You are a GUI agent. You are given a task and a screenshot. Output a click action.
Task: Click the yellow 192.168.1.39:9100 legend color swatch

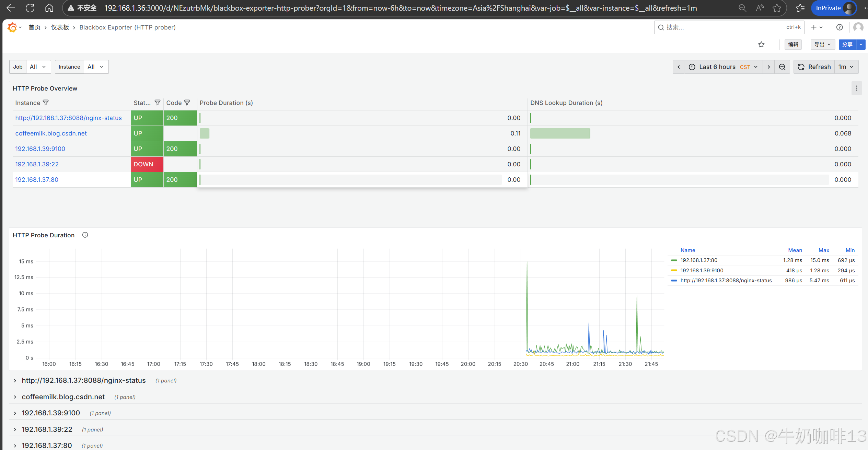[x=674, y=271]
